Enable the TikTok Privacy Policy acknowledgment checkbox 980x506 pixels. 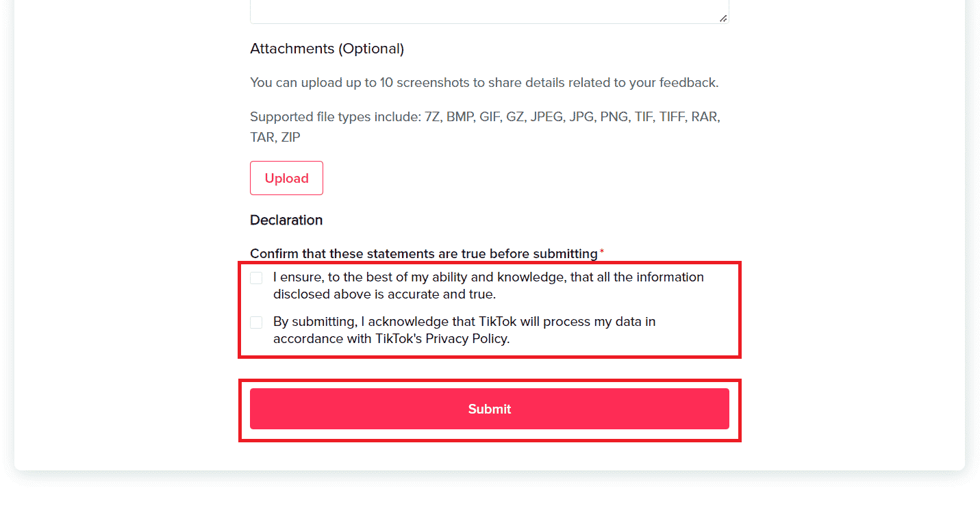[x=256, y=322]
